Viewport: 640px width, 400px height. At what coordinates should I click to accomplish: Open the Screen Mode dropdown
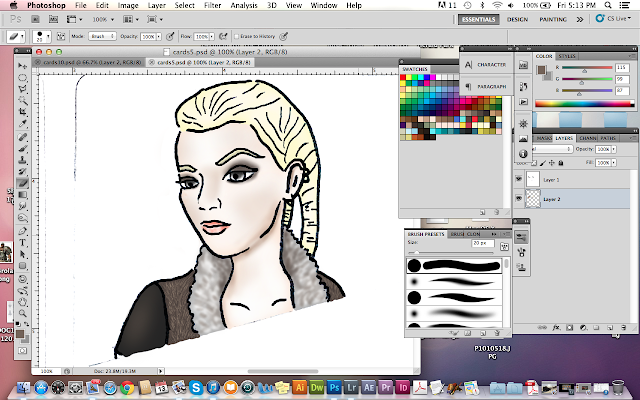point(155,19)
